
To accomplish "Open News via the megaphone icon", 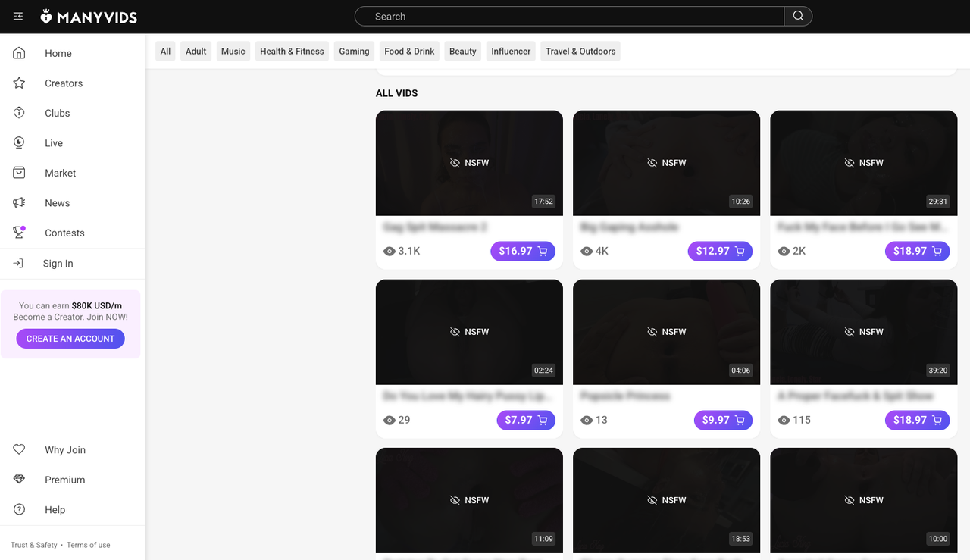I will click(x=19, y=203).
